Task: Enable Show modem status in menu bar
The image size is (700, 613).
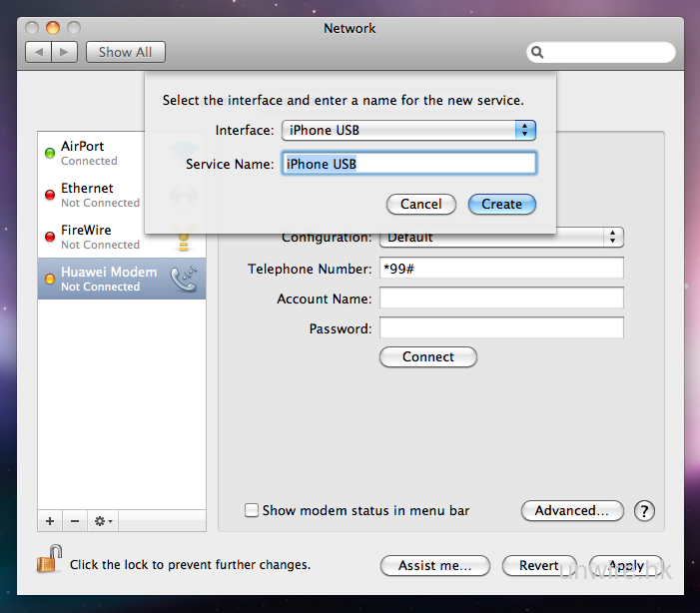Action: click(x=252, y=511)
